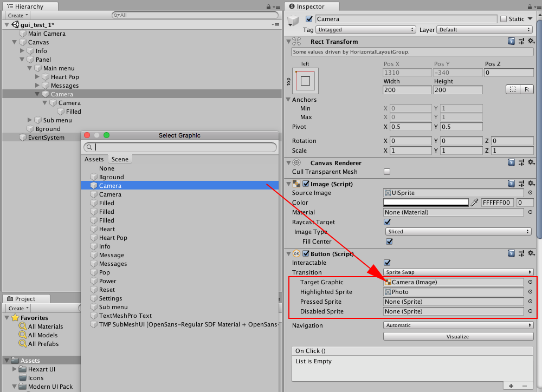Open the anchor presets selector in Rect Transform
Screen dimensions: 542x392
305,81
